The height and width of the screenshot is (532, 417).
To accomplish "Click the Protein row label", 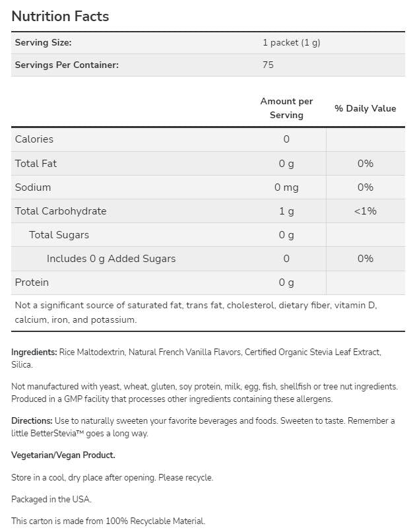I will pyautogui.click(x=32, y=283).
